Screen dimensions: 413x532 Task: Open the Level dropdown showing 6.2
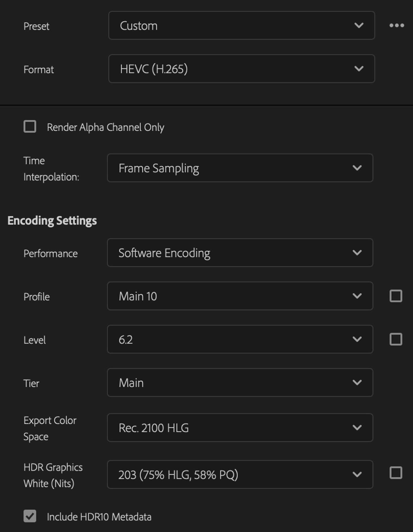coord(240,339)
